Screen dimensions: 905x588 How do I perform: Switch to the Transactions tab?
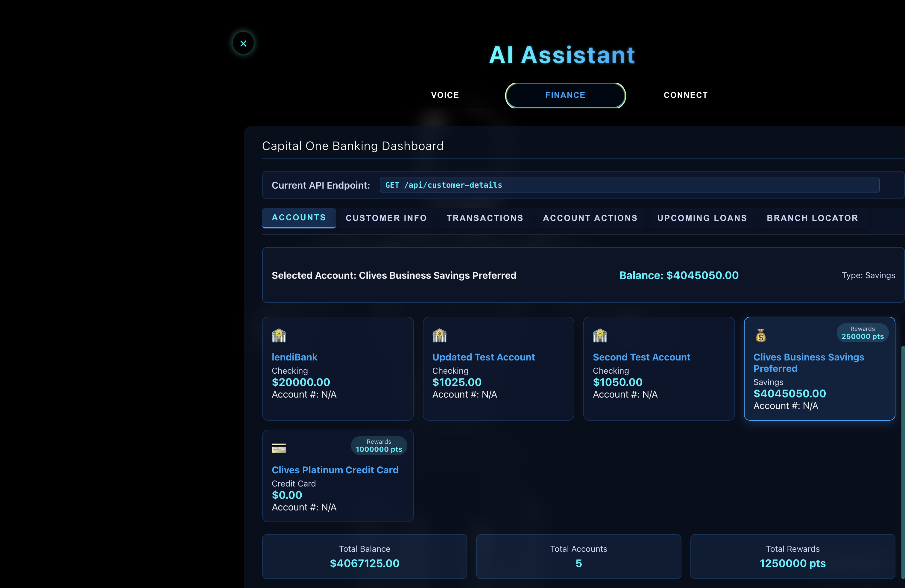485,218
